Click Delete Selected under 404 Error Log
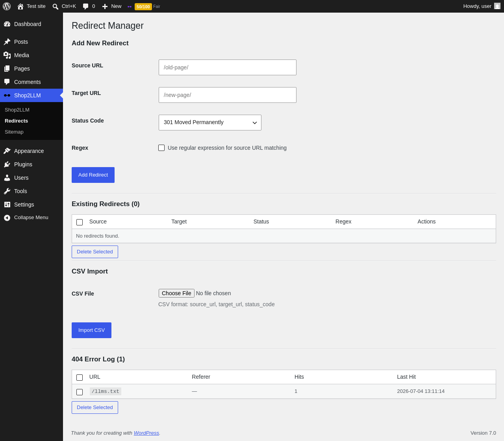 [94, 408]
